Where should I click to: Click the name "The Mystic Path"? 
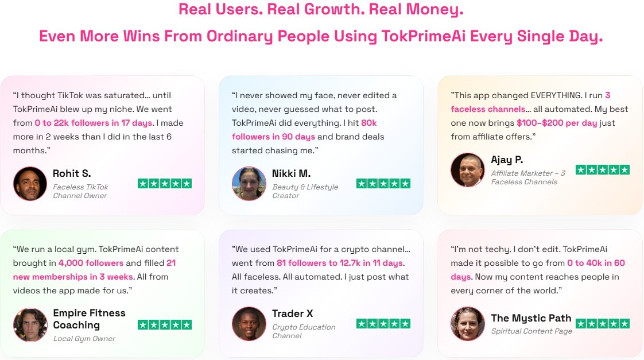point(531,318)
